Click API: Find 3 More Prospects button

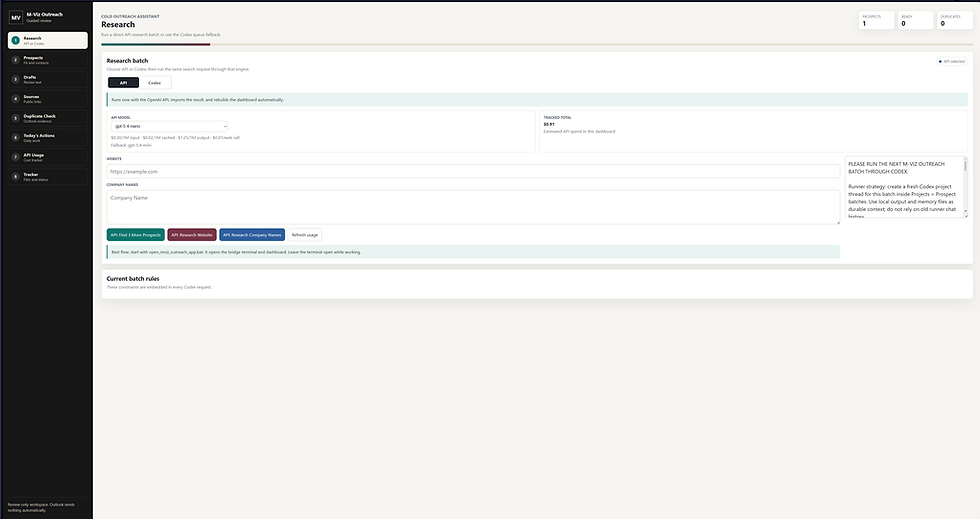point(136,235)
